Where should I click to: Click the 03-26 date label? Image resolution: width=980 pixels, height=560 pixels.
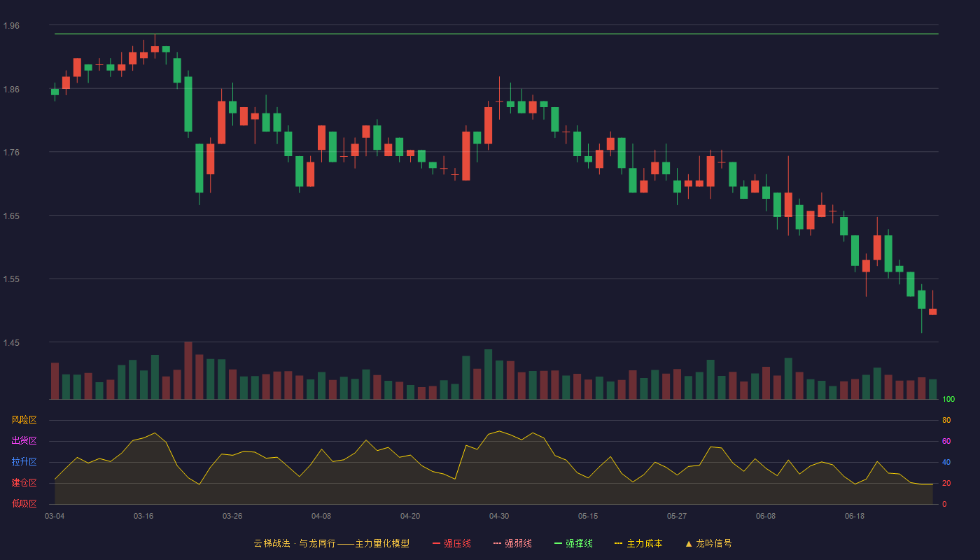[232, 516]
